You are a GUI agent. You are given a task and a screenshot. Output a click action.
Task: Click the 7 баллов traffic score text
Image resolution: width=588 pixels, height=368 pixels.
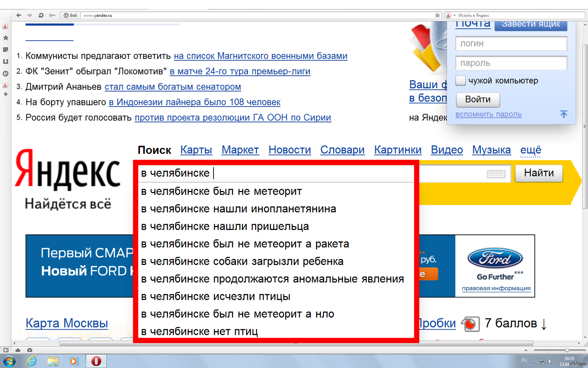(511, 323)
